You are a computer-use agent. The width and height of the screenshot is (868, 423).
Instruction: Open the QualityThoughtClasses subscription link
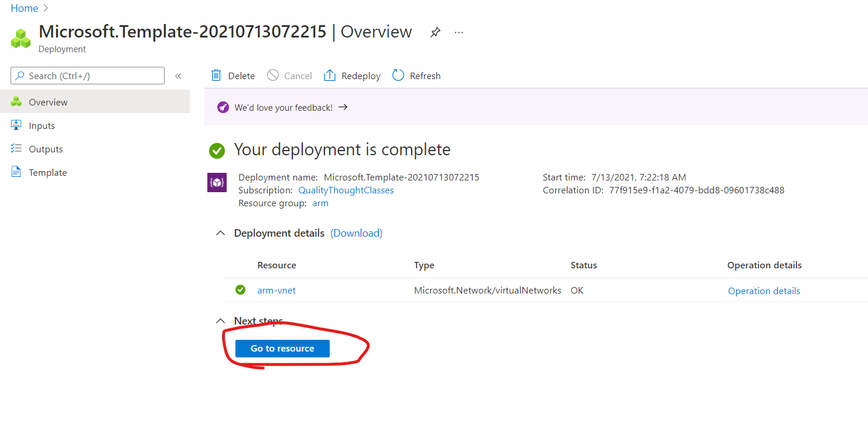coord(346,190)
